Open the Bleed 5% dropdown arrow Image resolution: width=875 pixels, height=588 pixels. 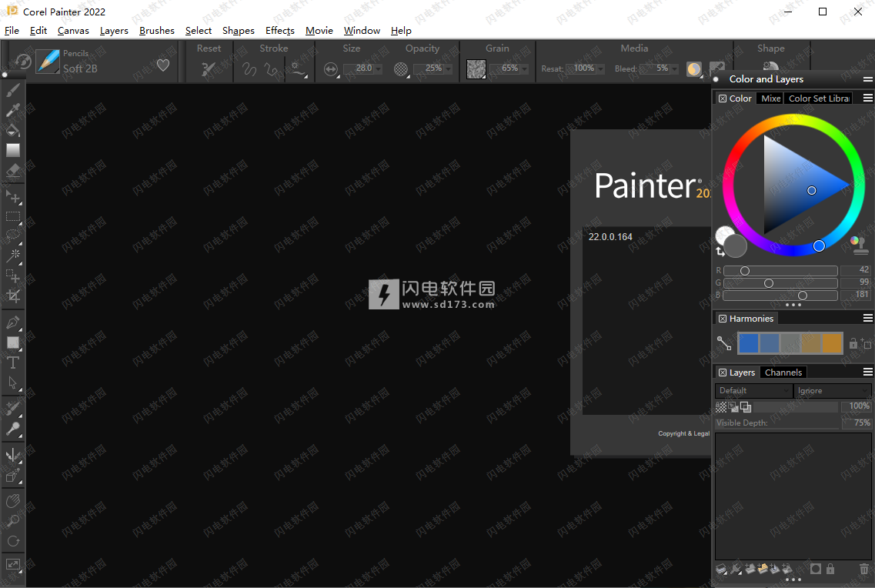point(674,69)
